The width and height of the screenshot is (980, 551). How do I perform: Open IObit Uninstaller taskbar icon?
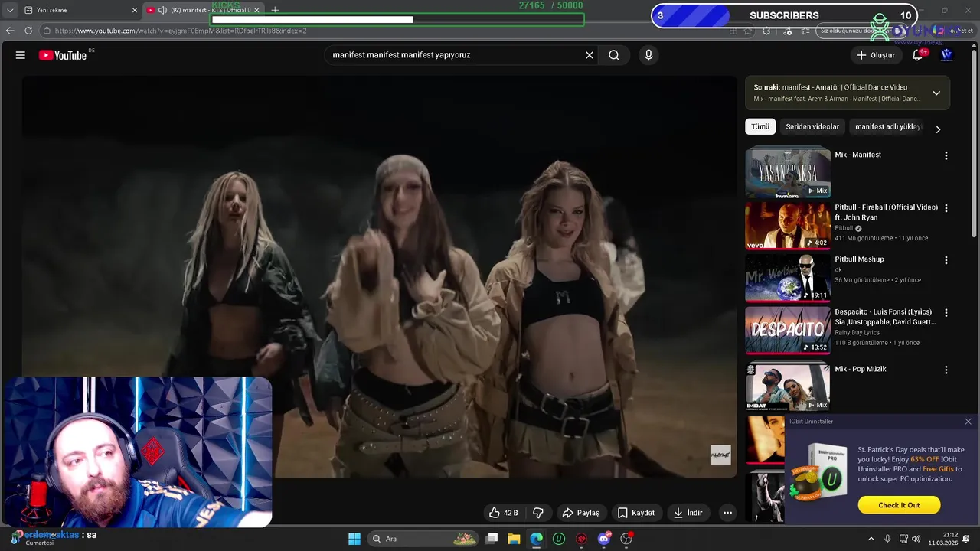[559, 539]
